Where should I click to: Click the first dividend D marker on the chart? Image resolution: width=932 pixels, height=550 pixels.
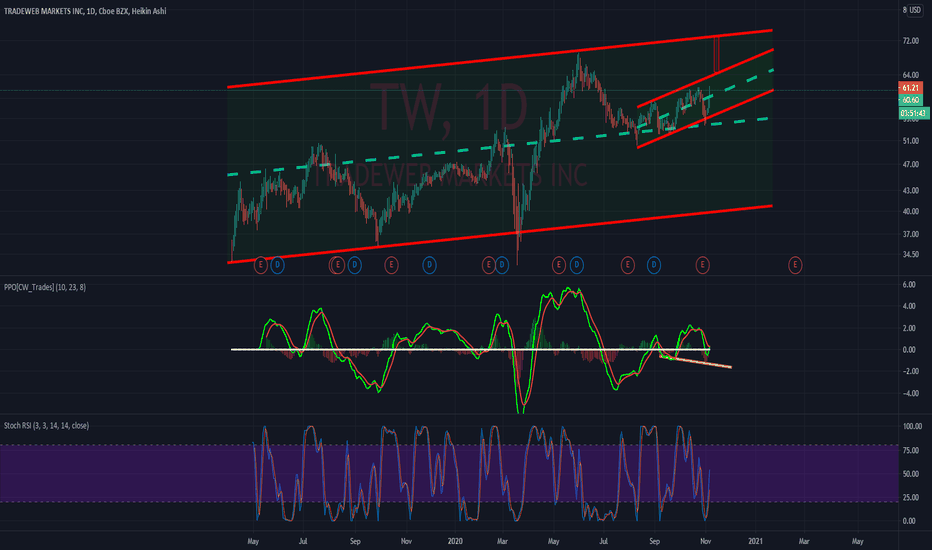coord(277,265)
